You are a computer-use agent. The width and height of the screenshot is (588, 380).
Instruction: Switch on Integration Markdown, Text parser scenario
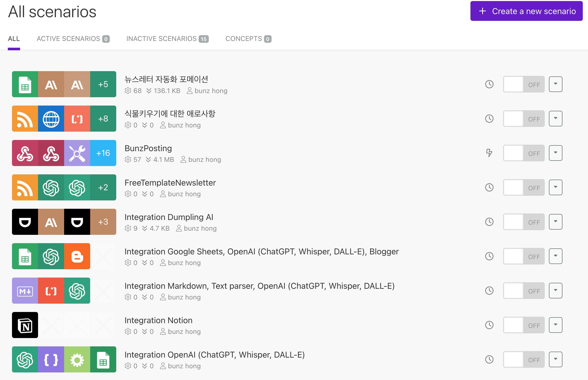tap(524, 291)
